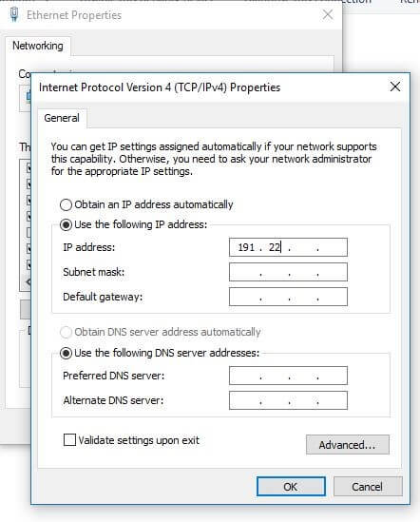Select Use the following DNS server addresses
Image resolution: width=420 pixels, height=522 pixels.
[66, 353]
